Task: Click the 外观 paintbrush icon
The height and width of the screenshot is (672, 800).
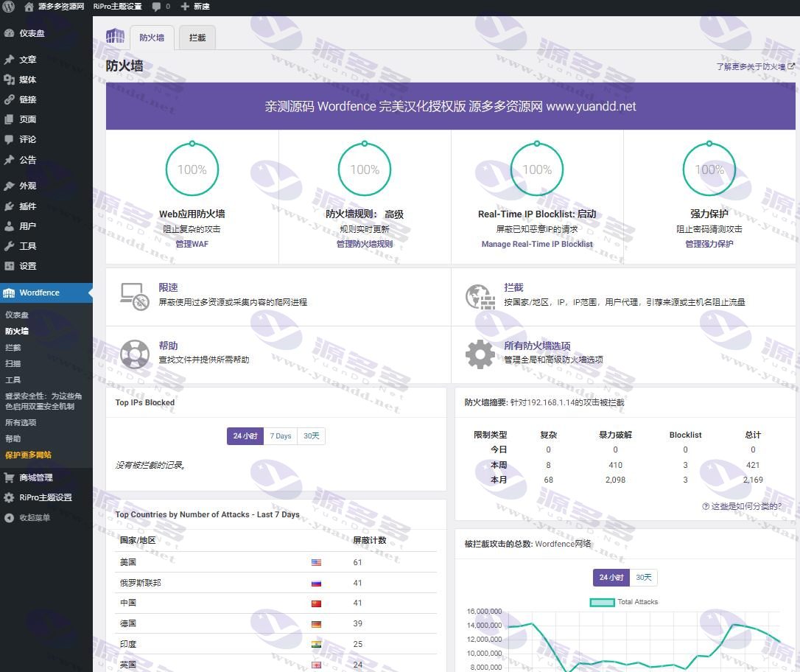Action: pyautogui.click(x=9, y=186)
